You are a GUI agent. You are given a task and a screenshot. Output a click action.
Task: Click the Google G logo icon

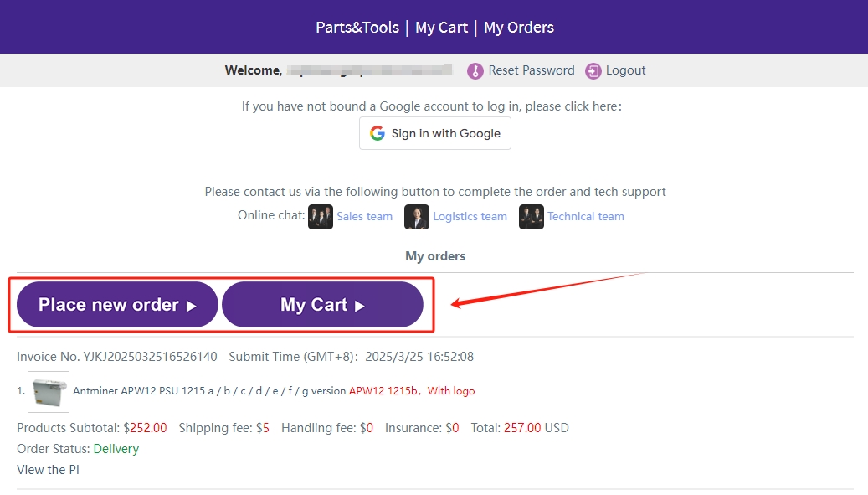click(x=378, y=133)
